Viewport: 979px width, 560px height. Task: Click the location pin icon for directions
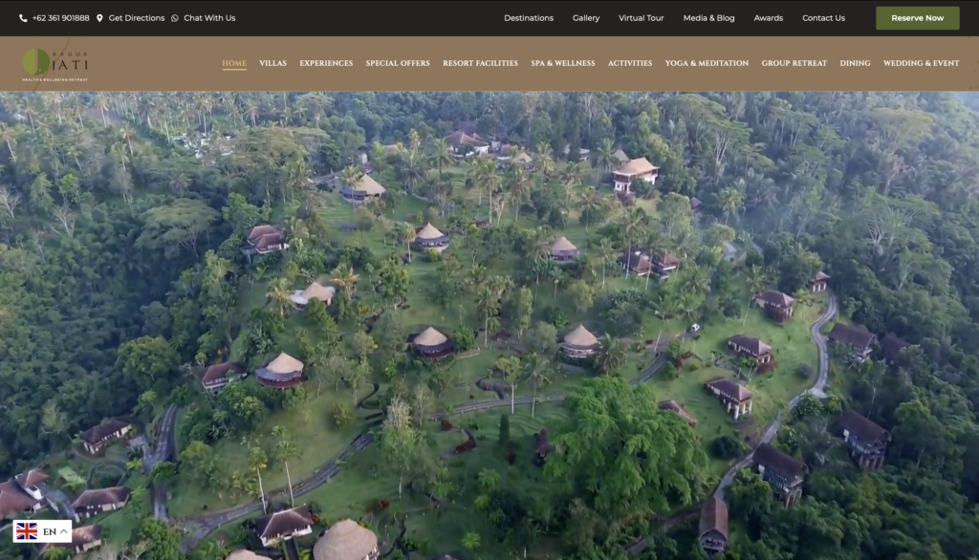click(99, 18)
